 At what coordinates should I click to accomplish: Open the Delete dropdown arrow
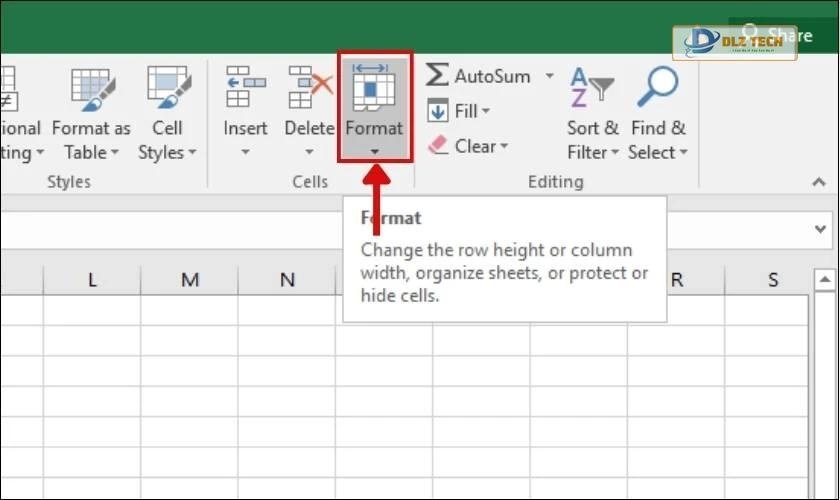pyautogui.click(x=309, y=153)
